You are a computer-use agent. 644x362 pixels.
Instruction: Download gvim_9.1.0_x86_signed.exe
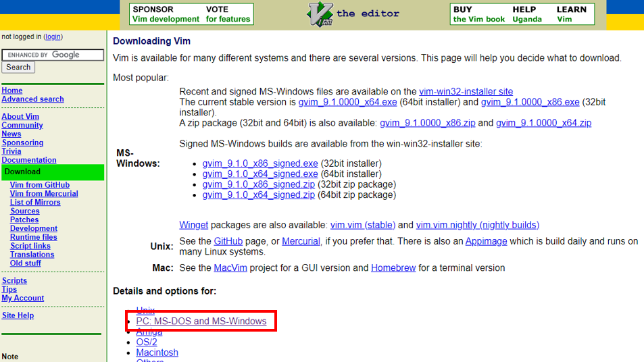point(260,163)
